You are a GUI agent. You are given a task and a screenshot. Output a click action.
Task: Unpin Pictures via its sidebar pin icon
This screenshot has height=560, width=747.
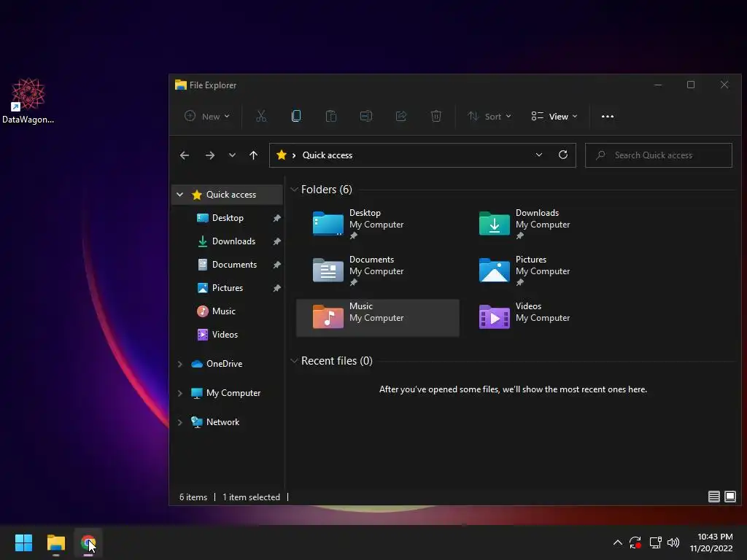(x=276, y=288)
